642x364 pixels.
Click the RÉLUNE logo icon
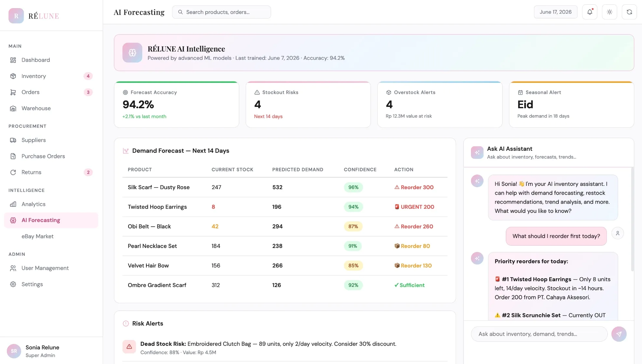click(16, 16)
